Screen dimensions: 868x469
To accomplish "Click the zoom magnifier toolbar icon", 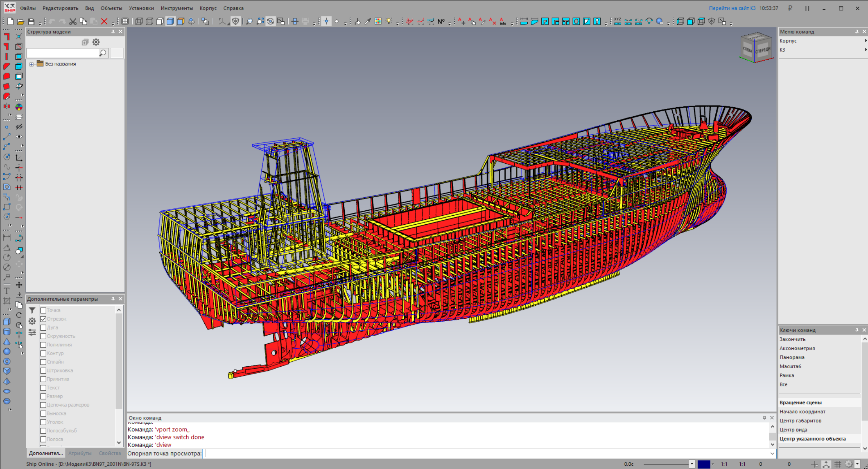I will point(249,22).
